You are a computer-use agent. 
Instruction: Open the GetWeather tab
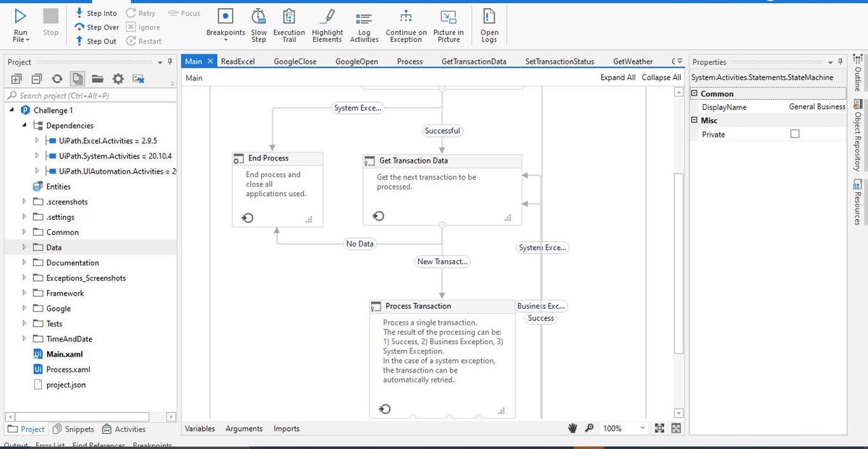(x=633, y=61)
